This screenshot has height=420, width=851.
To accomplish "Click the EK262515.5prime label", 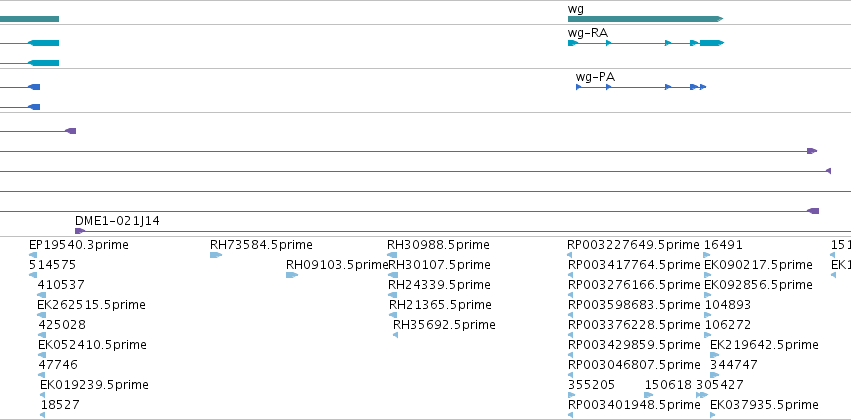I will (91, 304).
